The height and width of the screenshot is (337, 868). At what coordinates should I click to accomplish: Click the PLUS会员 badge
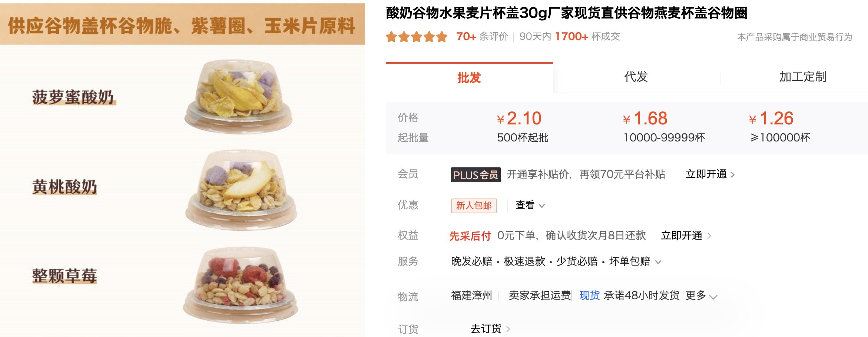476,175
